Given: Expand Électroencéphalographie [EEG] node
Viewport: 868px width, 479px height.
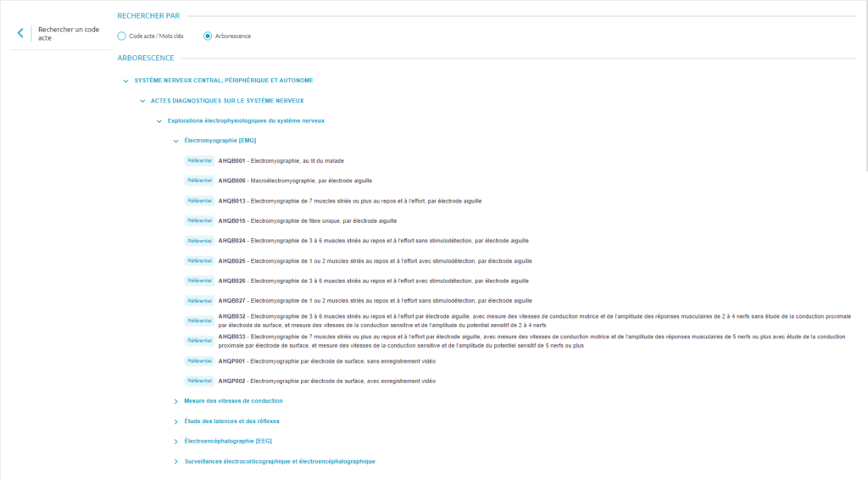Looking at the screenshot, I should [176, 442].
